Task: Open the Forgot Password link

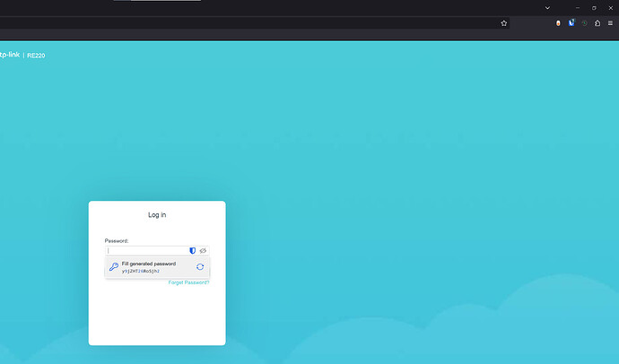Action: point(188,282)
